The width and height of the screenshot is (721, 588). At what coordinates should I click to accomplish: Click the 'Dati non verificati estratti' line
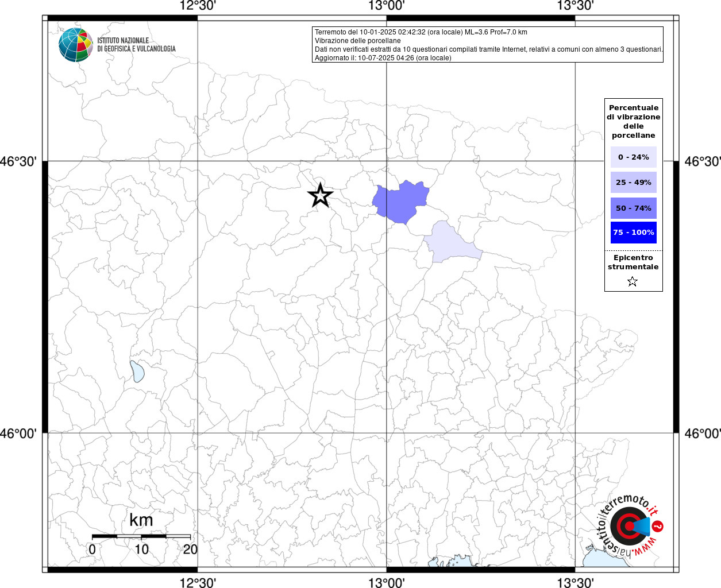tap(489, 49)
